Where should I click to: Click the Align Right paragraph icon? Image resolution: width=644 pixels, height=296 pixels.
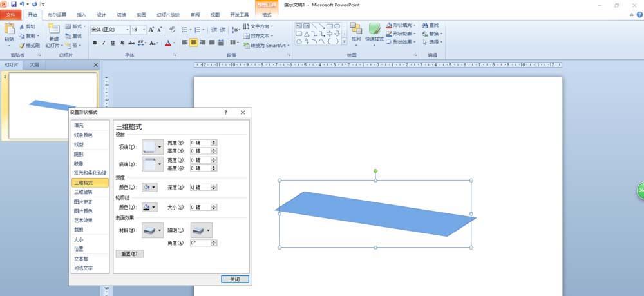point(203,43)
